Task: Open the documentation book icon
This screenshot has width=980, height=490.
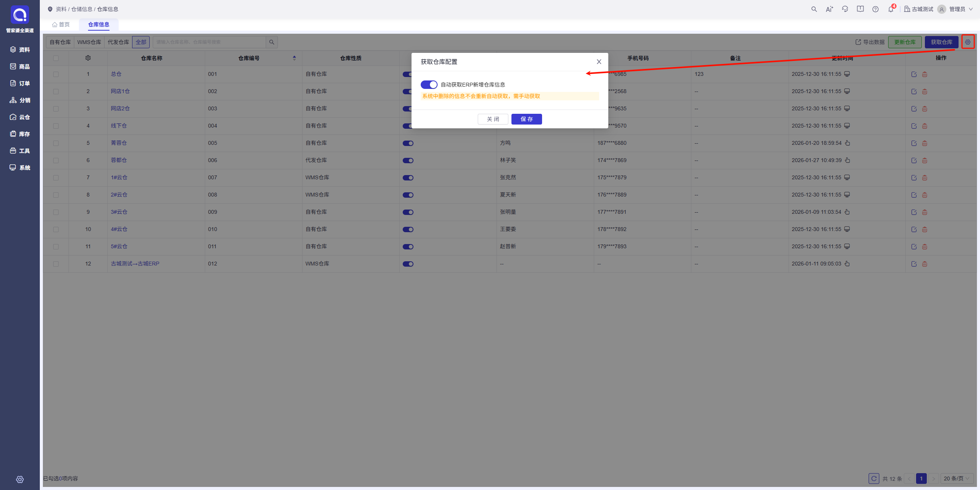Action: [x=860, y=9]
